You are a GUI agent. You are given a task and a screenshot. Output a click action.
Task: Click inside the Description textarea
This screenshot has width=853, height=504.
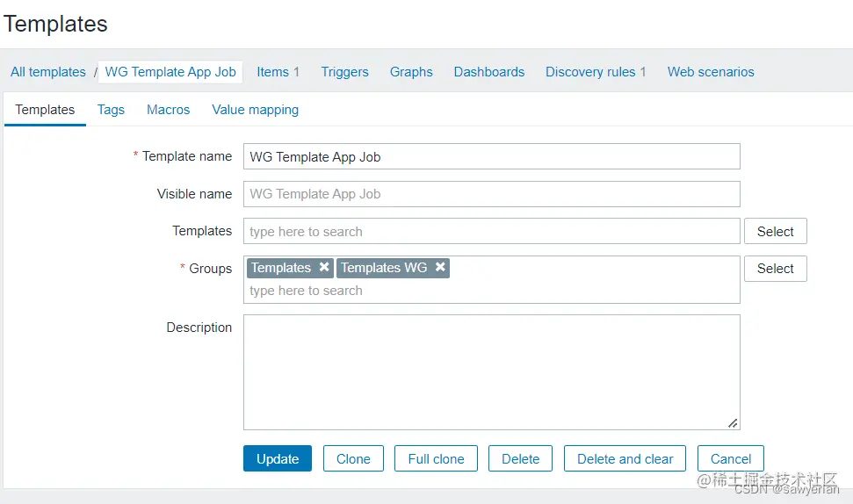492,372
